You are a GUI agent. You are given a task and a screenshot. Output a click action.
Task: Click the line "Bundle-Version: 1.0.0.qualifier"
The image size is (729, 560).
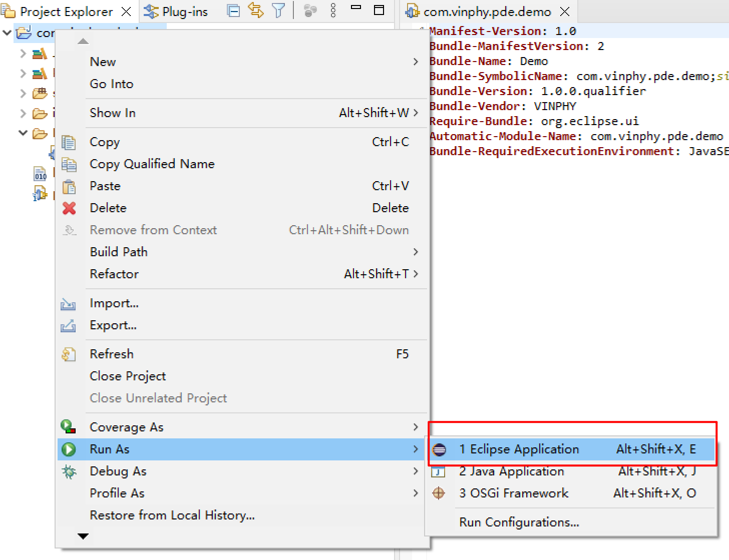(x=538, y=91)
